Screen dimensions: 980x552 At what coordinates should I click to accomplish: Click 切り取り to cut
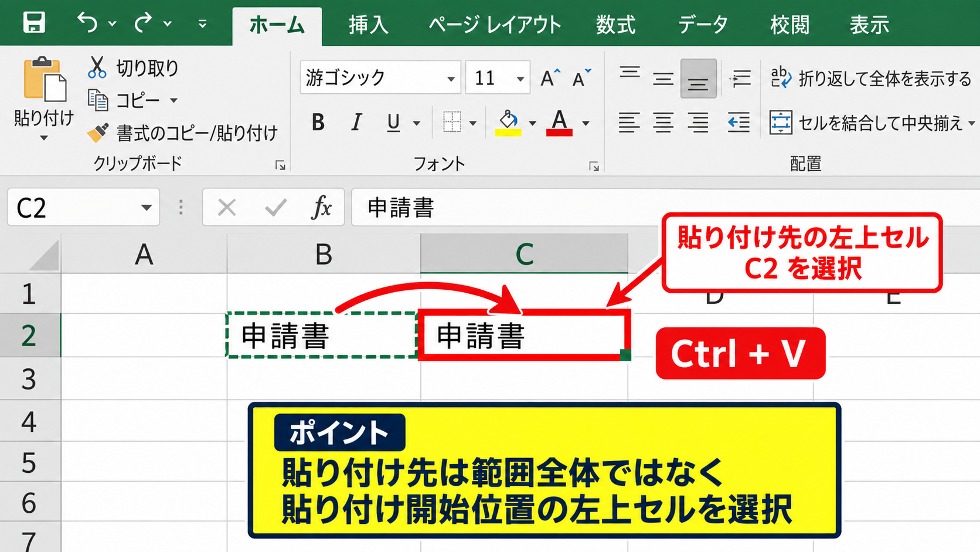pos(134,67)
